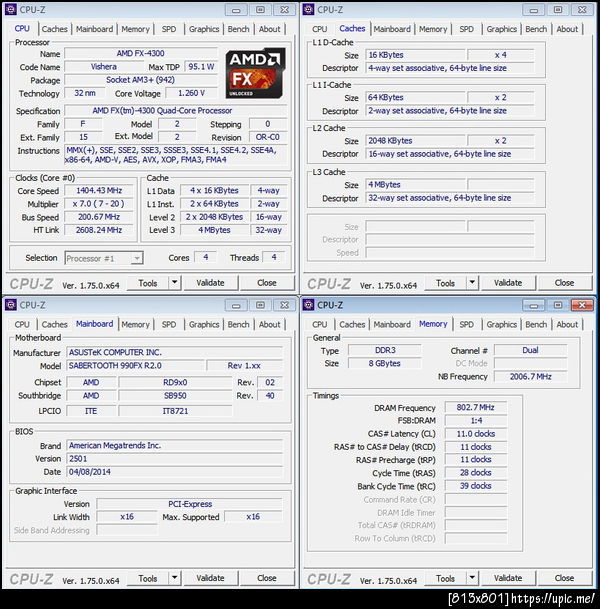
Task: Click the AMD FX Unlocked logo
Action: pos(255,73)
